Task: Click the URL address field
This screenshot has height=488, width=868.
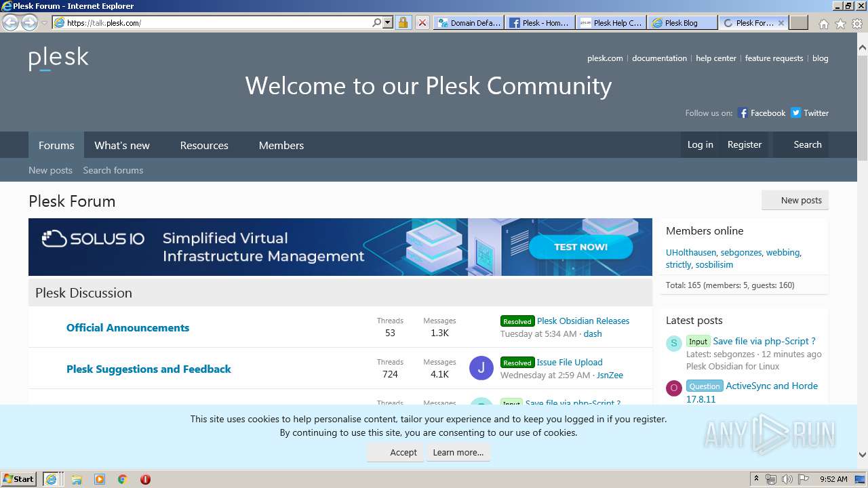Action: click(218, 22)
